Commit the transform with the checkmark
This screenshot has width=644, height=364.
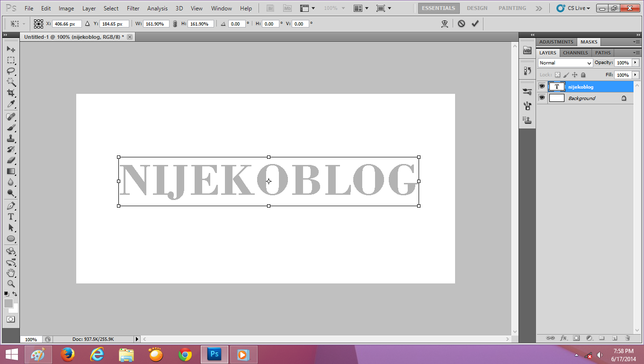tap(475, 23)
